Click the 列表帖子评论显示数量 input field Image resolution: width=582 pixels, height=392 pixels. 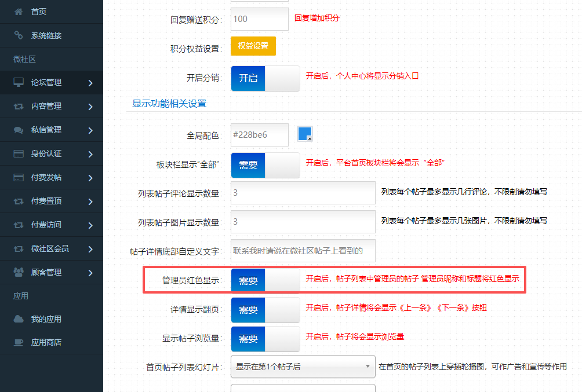[303, 193]
